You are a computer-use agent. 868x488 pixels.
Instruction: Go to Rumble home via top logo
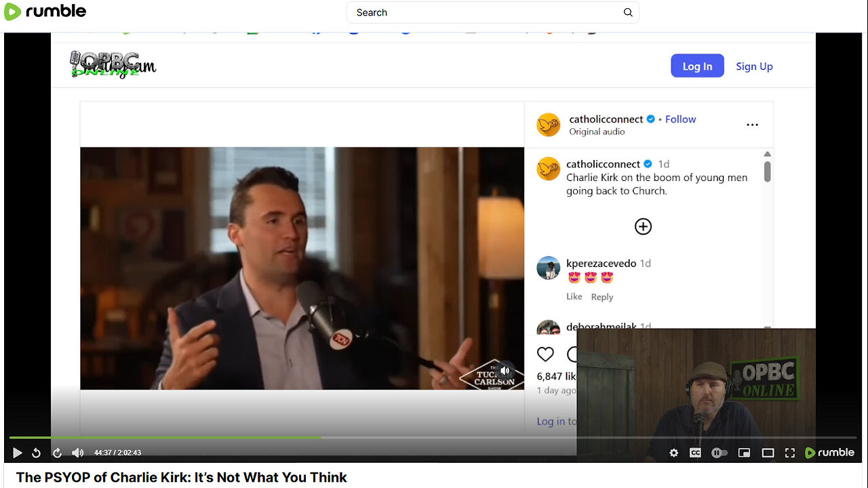[x=45, y=12]
